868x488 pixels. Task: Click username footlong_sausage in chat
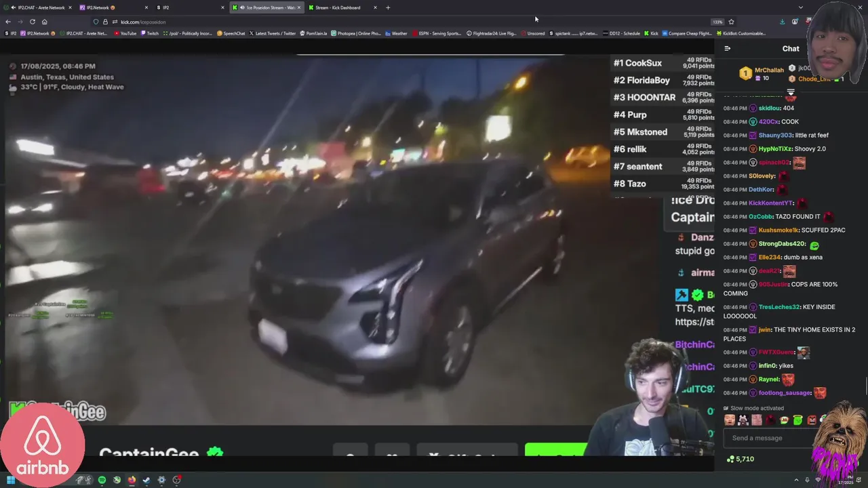point(785,392)
